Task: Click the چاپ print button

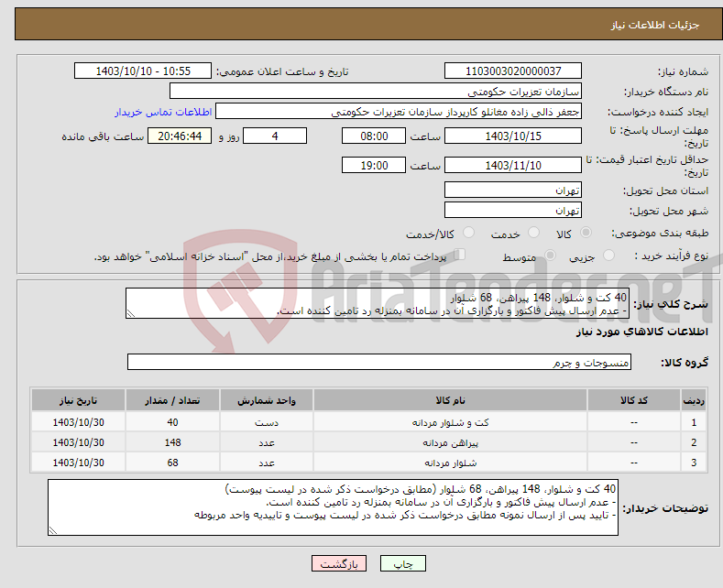Action: coord(403,563)
